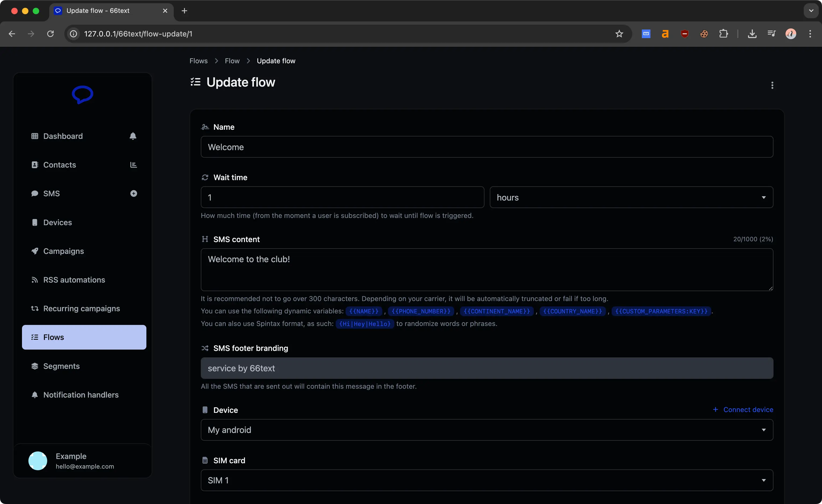Expand the My android device dropdown
This screenshot has height=504, width=822.
[764, 430]
